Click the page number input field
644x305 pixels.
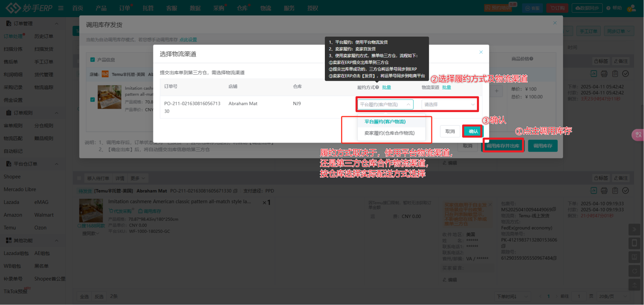coord(579,296)
